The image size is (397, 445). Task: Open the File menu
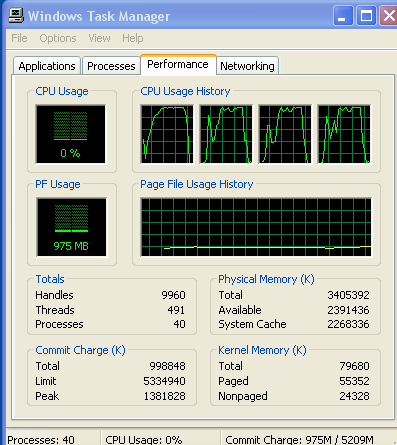(19, 38)
